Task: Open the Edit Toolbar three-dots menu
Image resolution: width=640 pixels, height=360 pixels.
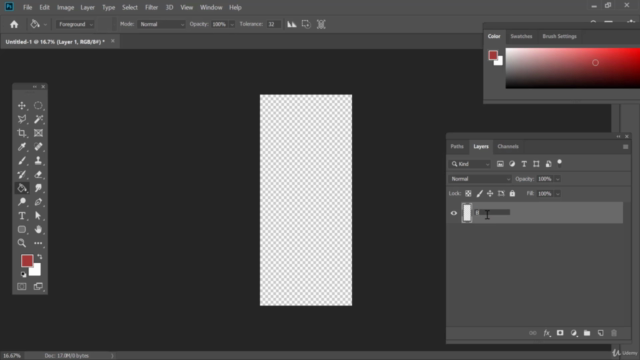Action: click(38, 243)
